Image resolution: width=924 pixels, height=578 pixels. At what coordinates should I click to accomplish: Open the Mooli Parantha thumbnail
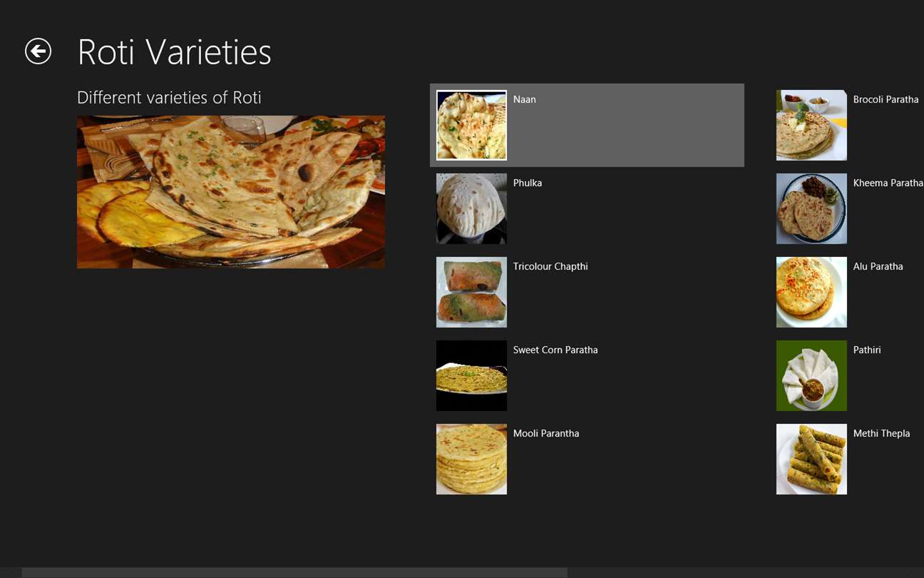(471, 459)
